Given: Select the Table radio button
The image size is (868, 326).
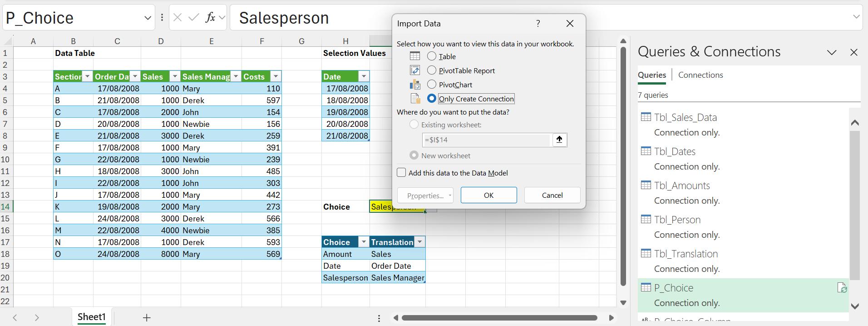Looking at the screenshot, I should click(x=432, y=56).
